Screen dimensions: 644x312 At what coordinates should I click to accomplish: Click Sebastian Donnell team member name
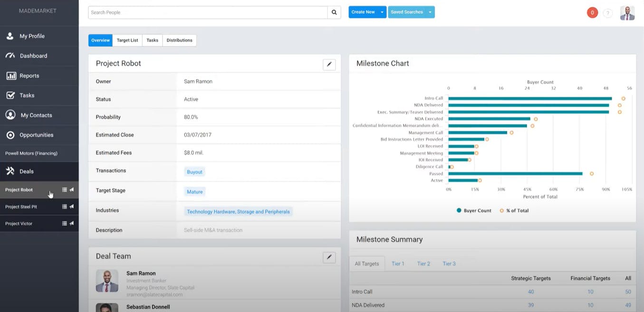148,307
